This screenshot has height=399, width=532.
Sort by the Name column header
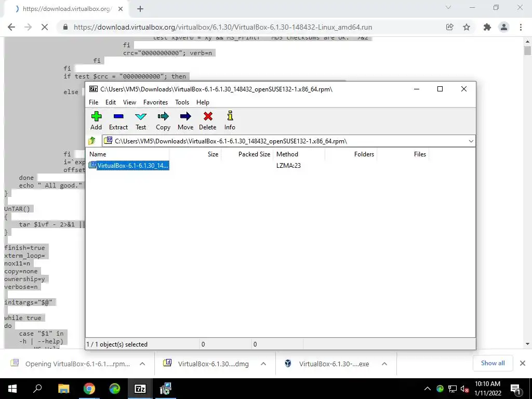click(128, 154)
